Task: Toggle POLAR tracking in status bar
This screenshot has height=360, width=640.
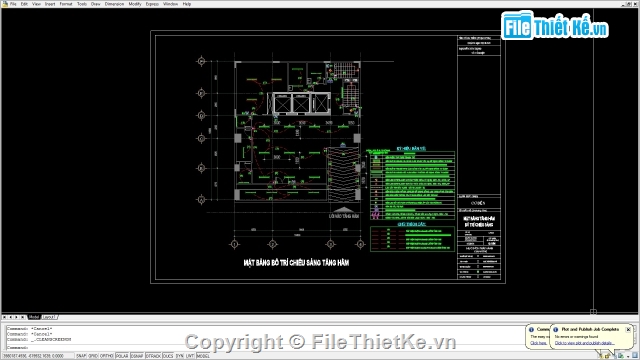Action: (122, 356)
